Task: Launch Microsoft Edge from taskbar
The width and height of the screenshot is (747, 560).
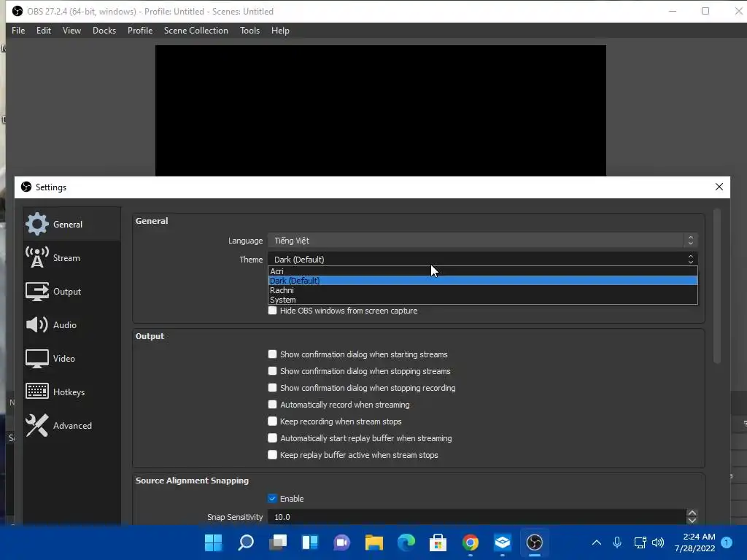Action: pyautogui.click(x=406, y=542)
